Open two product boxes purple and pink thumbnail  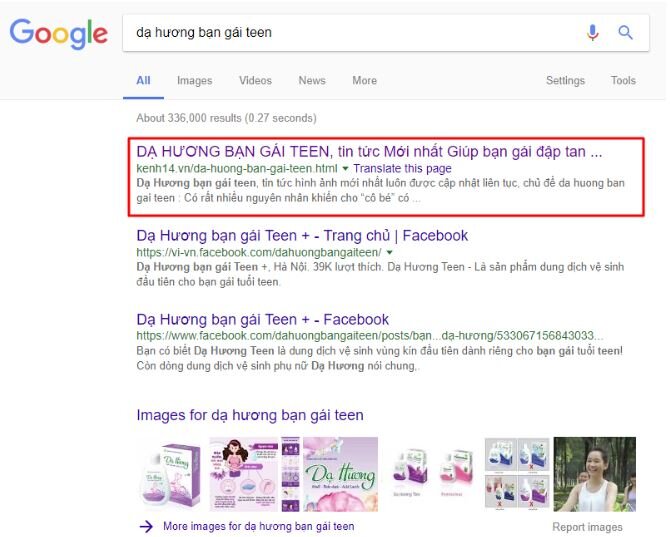coord(432,472)
